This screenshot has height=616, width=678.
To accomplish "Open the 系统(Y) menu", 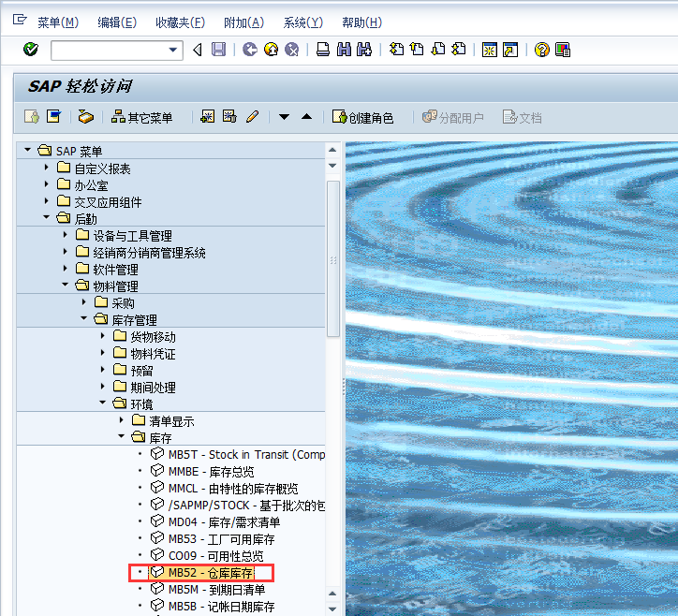I will pos(302,22).
